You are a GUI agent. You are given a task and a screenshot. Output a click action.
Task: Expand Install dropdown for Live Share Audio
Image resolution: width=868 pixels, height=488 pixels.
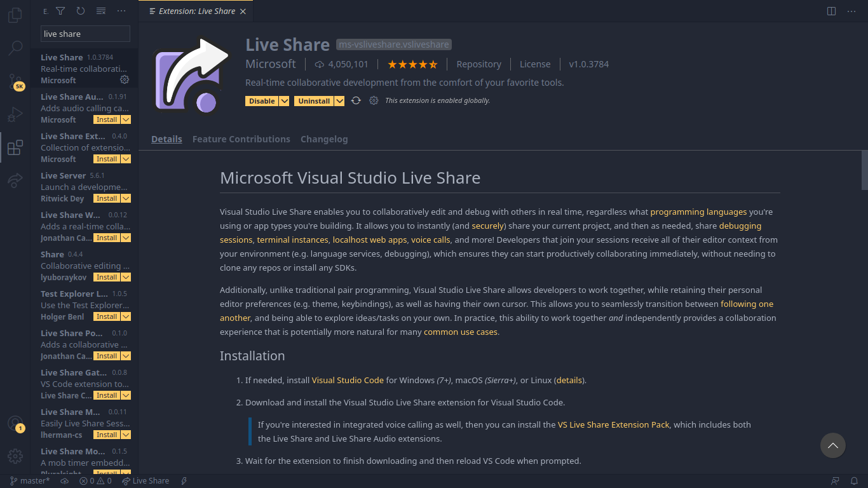[126, 119]
